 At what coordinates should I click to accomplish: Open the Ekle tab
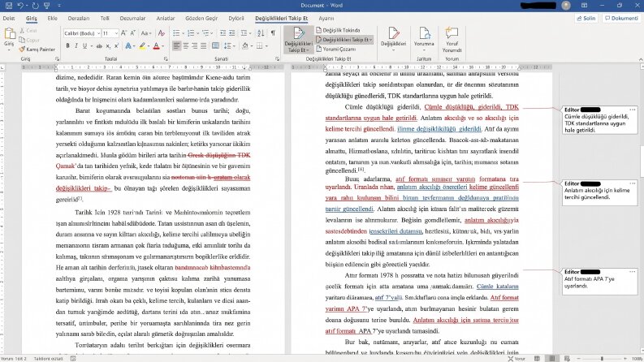point(52,19)
